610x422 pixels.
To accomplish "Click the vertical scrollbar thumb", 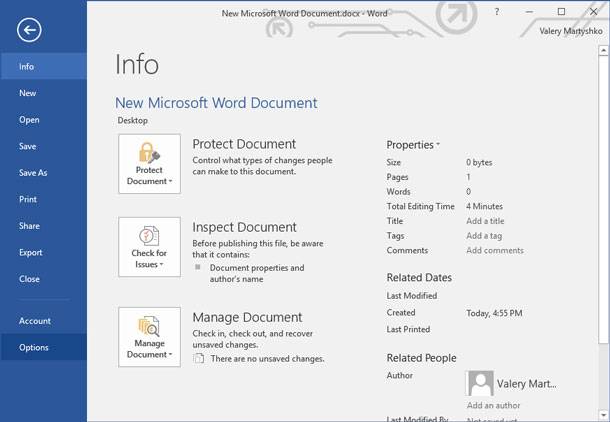I will (603, 199).
